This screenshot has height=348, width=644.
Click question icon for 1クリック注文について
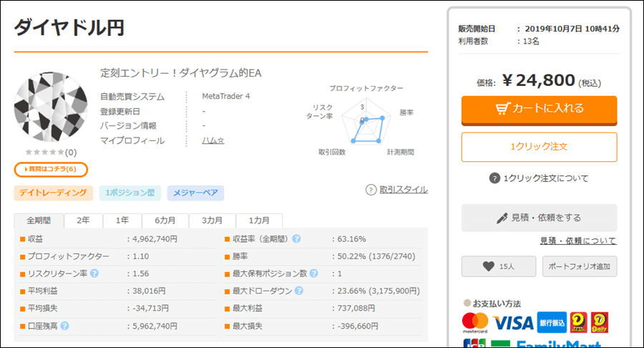click(x=494, y=178)
